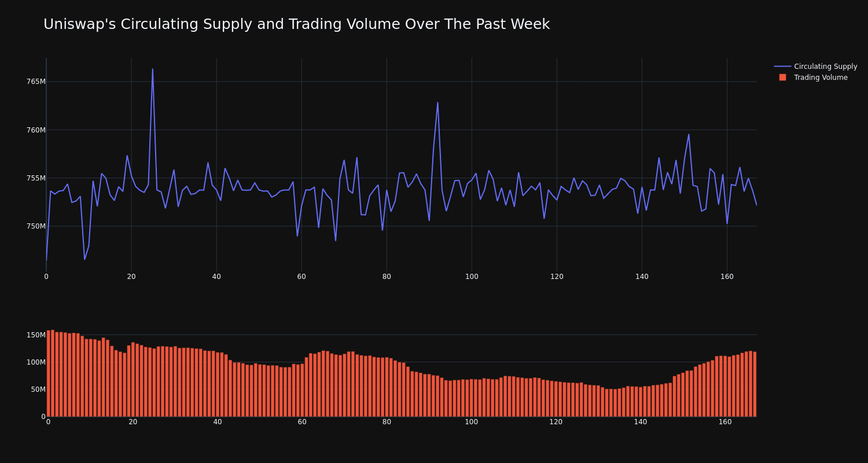Click the 50M label on volume chart
Viewport: 868px width, 463px height.
(x=38, y=389)
